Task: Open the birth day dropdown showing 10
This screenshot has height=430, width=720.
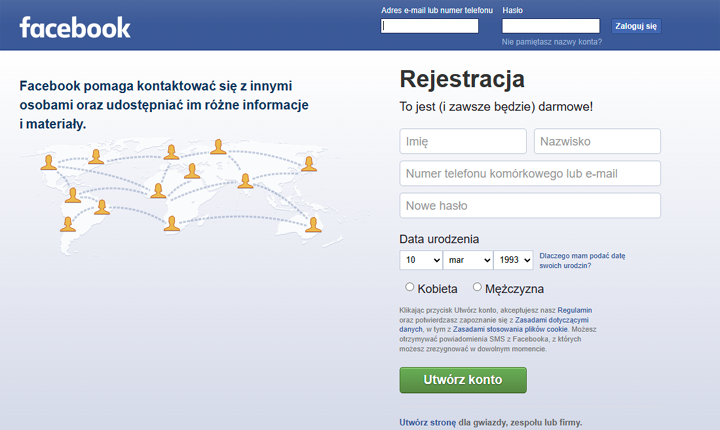Action: click(x=421, y=260)
